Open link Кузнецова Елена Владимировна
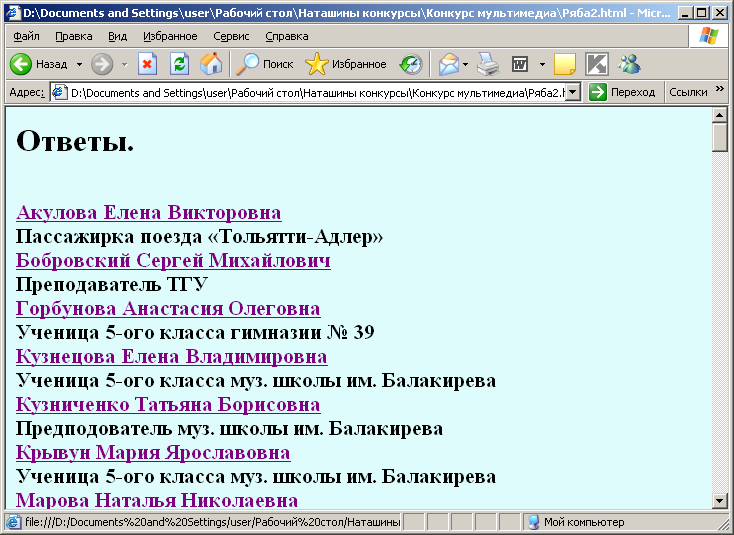This screenshot has height=535, width=734. tap(171, 356)
